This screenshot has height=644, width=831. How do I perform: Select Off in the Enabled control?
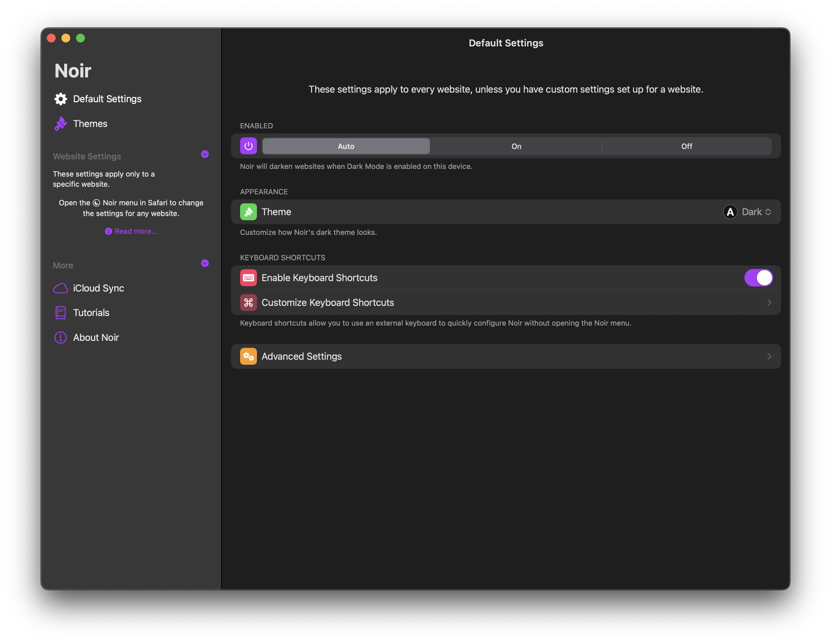(x=687, y=146)
